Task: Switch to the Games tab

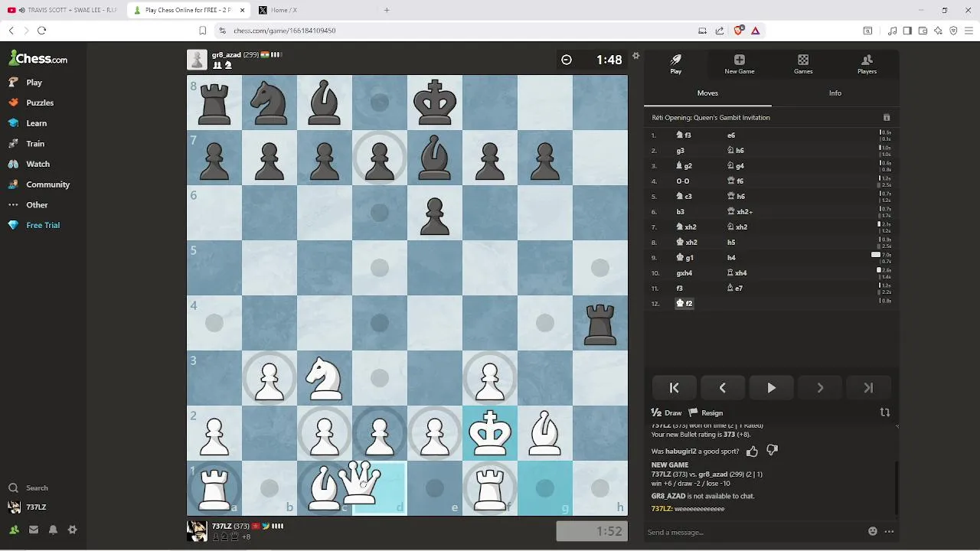Action: [x=803, y=64]
